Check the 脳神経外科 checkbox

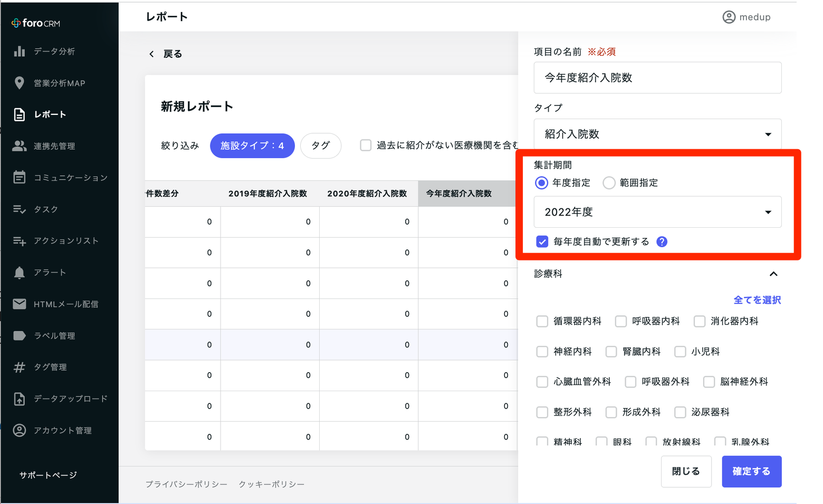pos(709,382)
